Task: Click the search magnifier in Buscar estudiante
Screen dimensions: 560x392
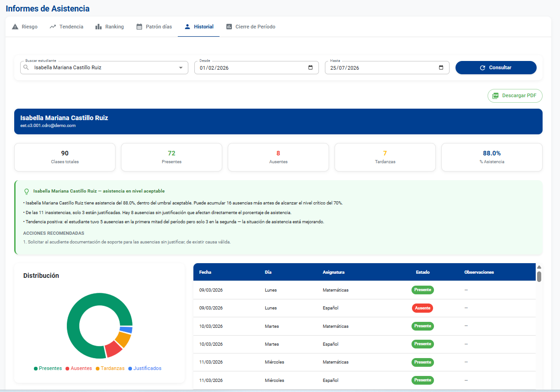Action: (26, 67)
